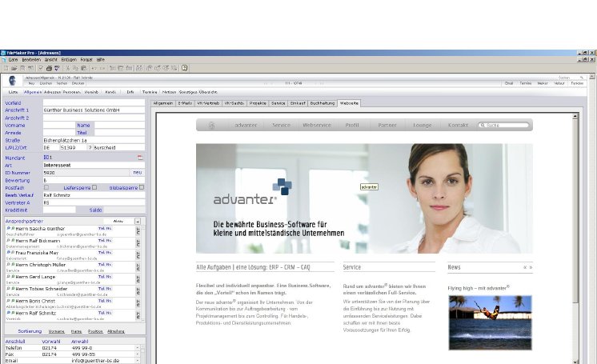This screenshot has width=597, height=364.
Task: Click the home logo icon in website navigation
Action: 212,126
